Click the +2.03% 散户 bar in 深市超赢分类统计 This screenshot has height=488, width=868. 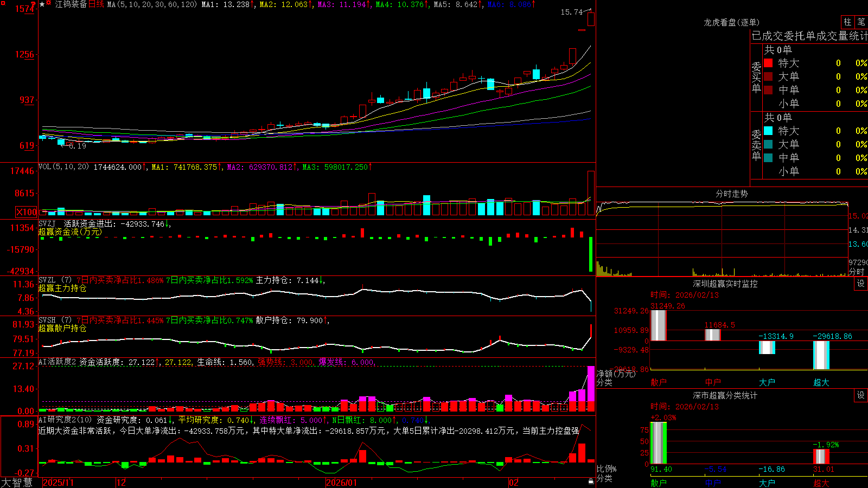point(658,443)
